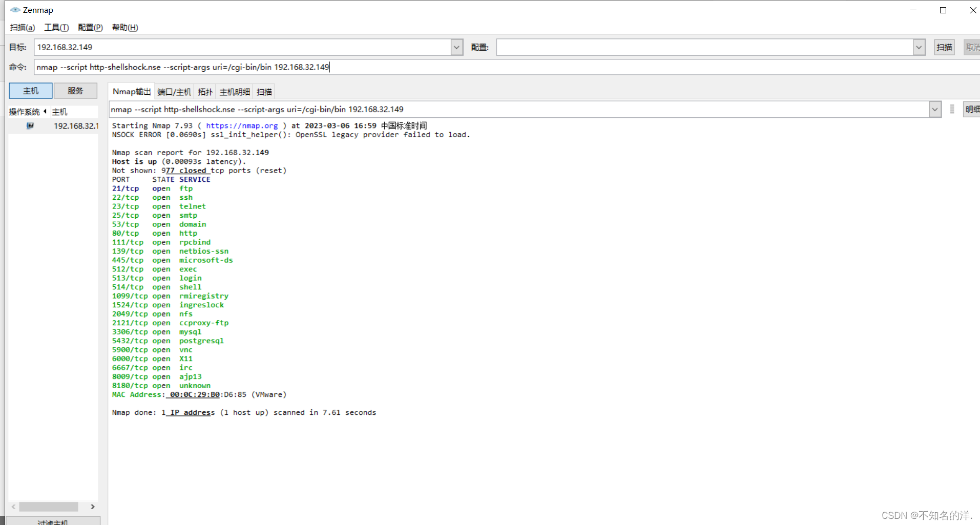The image size is (980, 525).
Task: Click the 过滤主机 filter hosts button
Action: pos(53,521)
